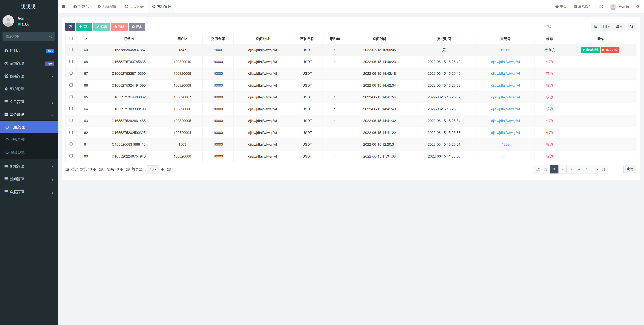Open 提现管理 in the sidebar
The image size is (644, 325).
(17, 140)
